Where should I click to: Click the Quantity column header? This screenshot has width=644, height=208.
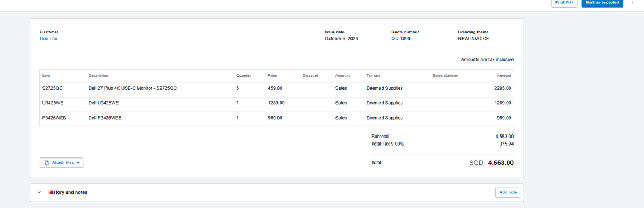(244, 76)
